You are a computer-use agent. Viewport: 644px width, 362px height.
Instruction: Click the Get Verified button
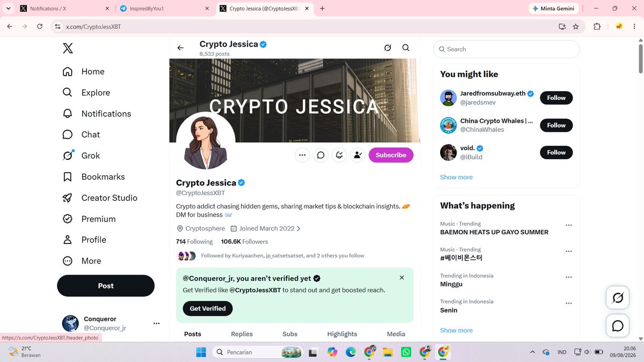tap(208, 309)
